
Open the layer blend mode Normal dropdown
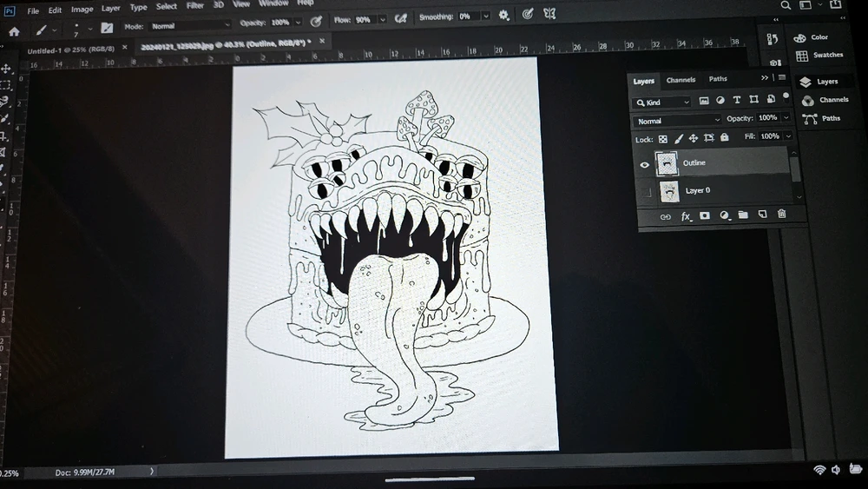[677, 120]
